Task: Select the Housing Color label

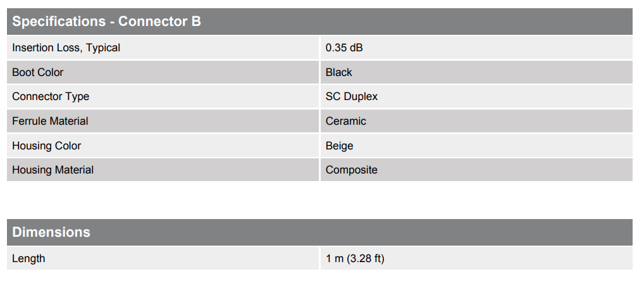Action: [47, 146]
